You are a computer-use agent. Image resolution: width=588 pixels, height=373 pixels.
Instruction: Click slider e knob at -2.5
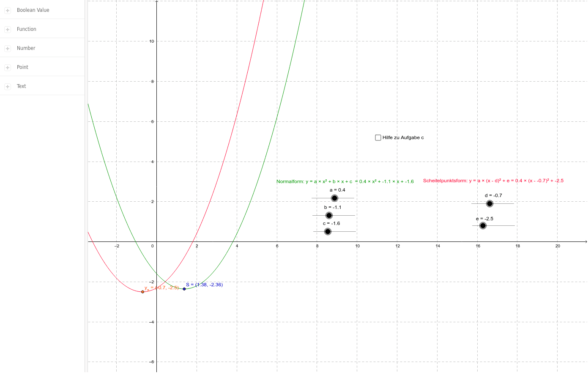(483, 225)
